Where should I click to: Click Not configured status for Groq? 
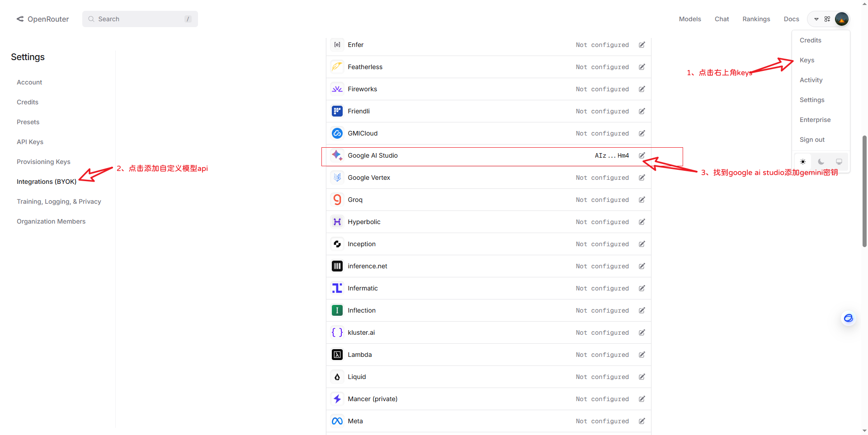coord(602,200)
